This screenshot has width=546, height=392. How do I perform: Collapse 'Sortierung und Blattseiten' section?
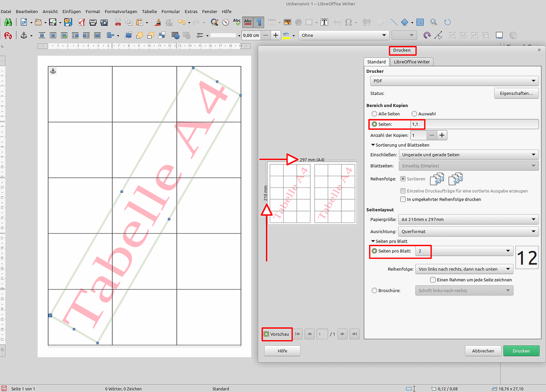click(x=400, y=145)
